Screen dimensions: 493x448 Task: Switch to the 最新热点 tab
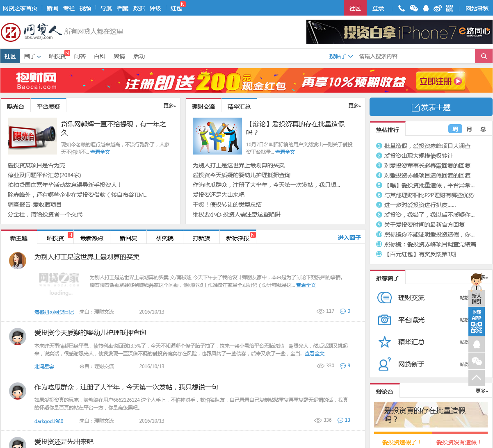click(92, 238)
